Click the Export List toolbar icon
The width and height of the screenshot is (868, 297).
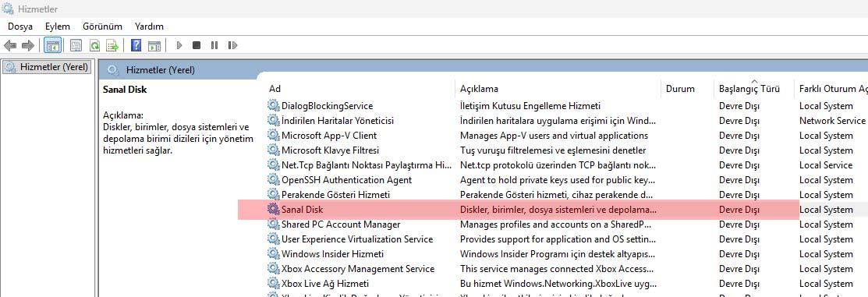coord(112,45)
